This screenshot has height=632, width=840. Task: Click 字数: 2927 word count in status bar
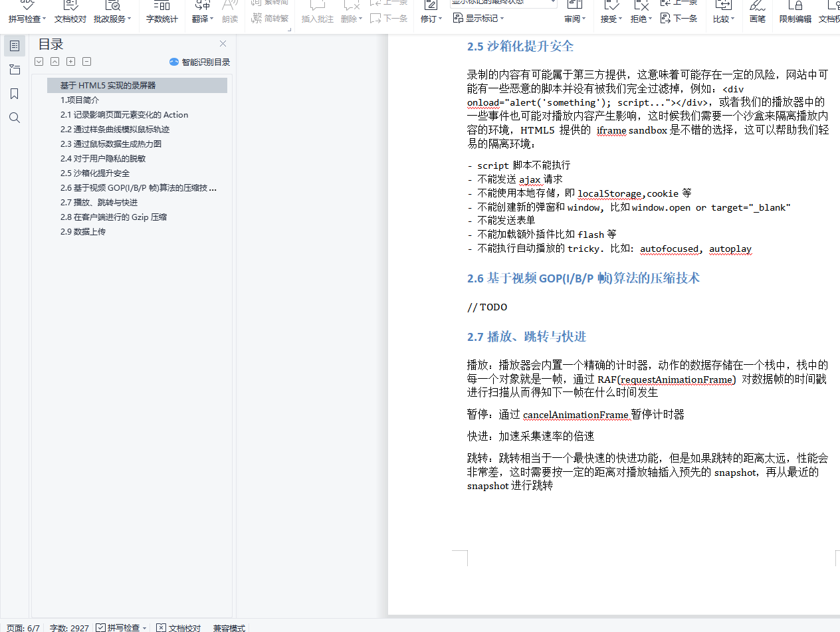point(69,627)
